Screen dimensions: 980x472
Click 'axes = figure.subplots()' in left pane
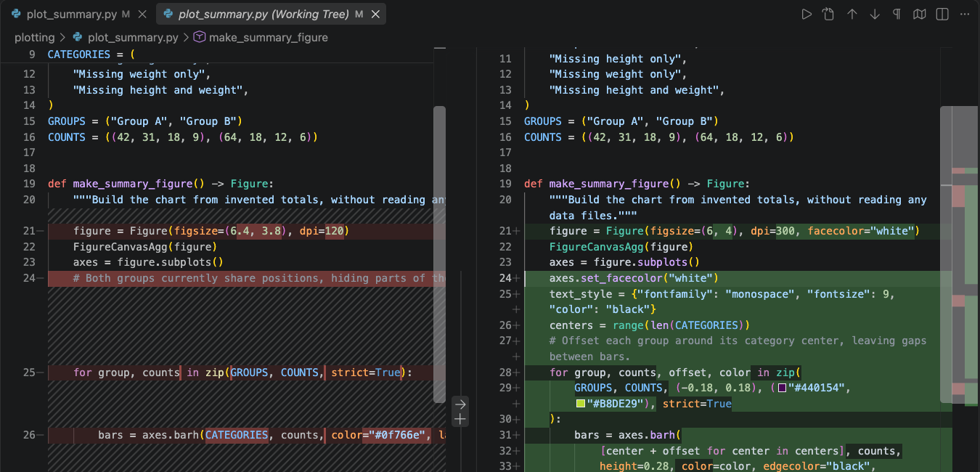[148, 262]
